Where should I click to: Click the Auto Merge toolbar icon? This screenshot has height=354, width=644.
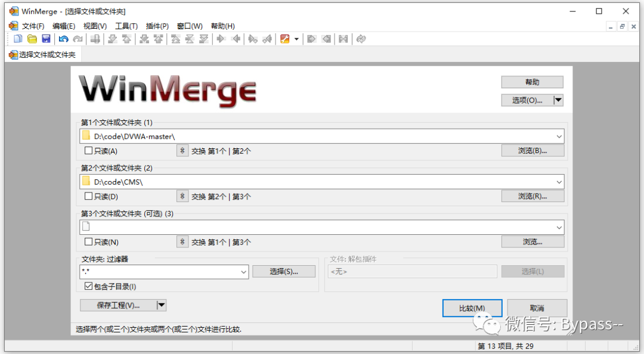coord(343,39)
